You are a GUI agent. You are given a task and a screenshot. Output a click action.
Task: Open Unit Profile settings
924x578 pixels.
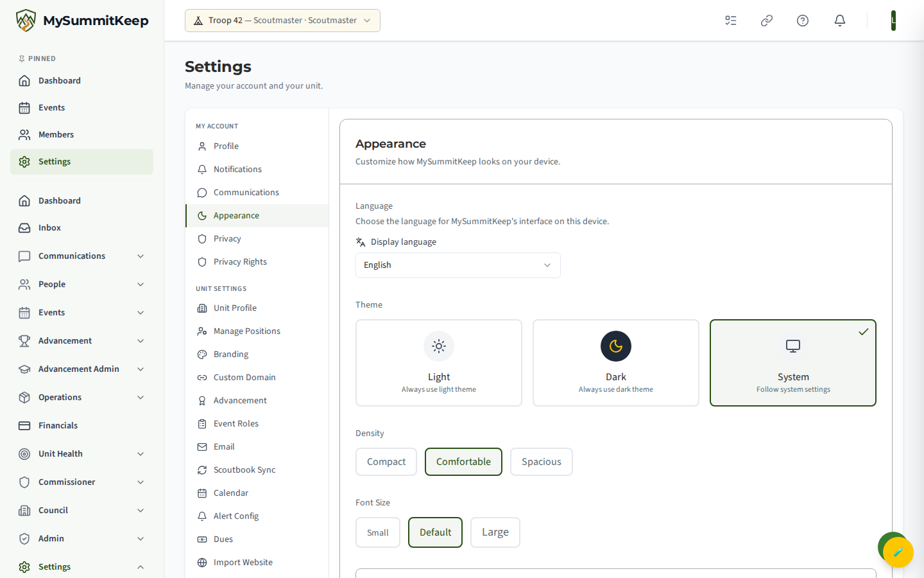pos(257,308)
